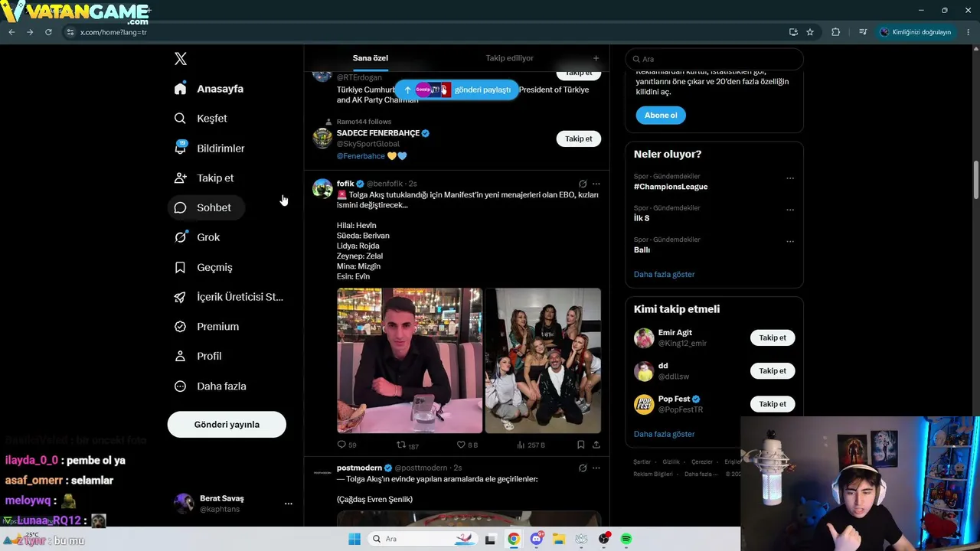Follow SADECE FENERBAHÇE account
Screen dimensions: 980x551
click(579, 139)
